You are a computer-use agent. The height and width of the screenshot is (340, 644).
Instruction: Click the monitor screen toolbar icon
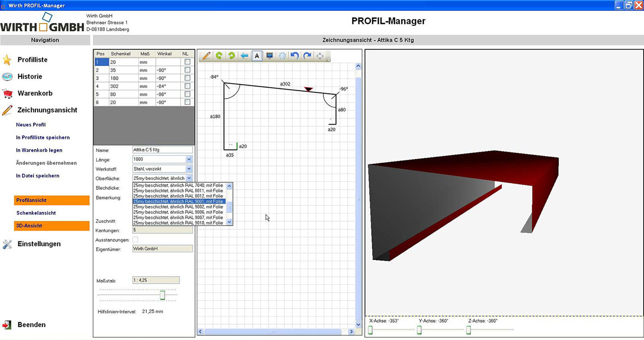click(x=270, y=56)
